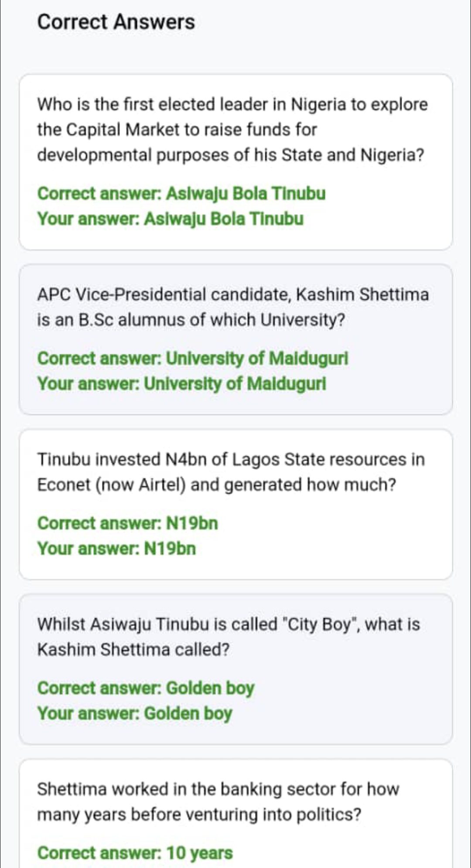This screenshot has width=471, height=868.
Task: Click your answer Golden boy
Action: (135, 713)
